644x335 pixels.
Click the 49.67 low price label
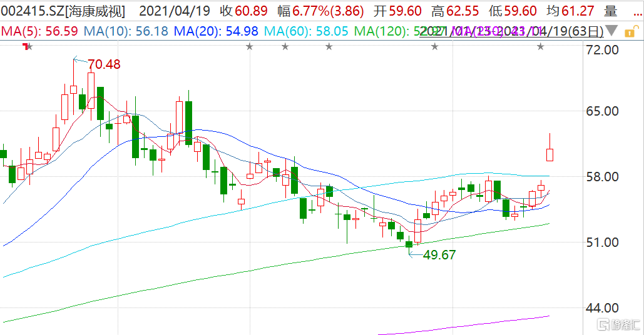(439, 255)
